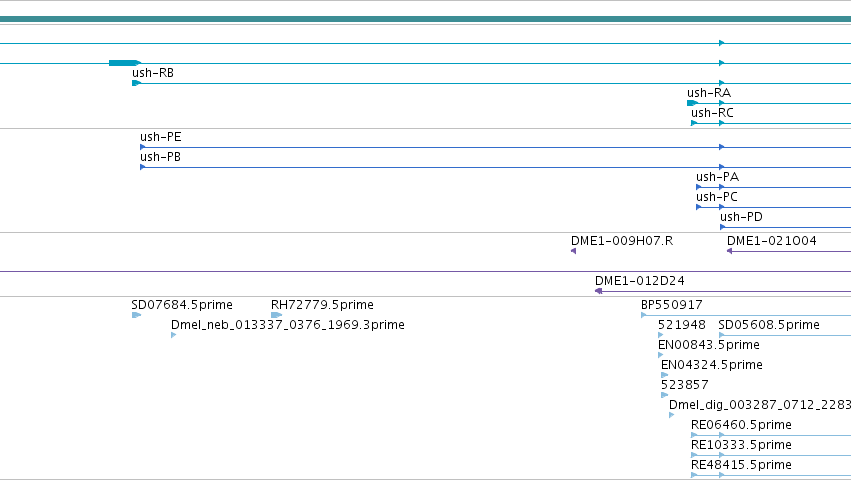The width and height of the screenshot is (851, 480).
Task: Select the ush-RB transcript label
Action: (x=153, y=73)
